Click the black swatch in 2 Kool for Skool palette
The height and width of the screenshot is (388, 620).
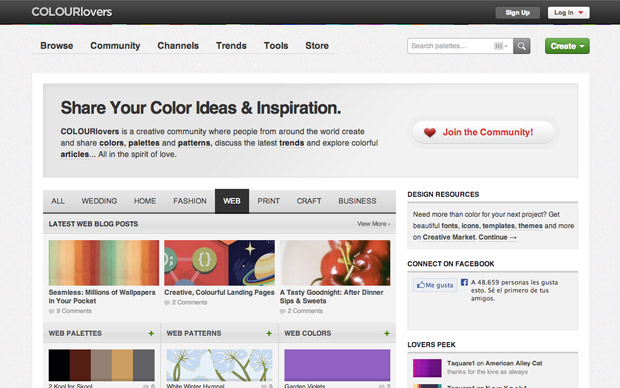[x=59, y=365]
